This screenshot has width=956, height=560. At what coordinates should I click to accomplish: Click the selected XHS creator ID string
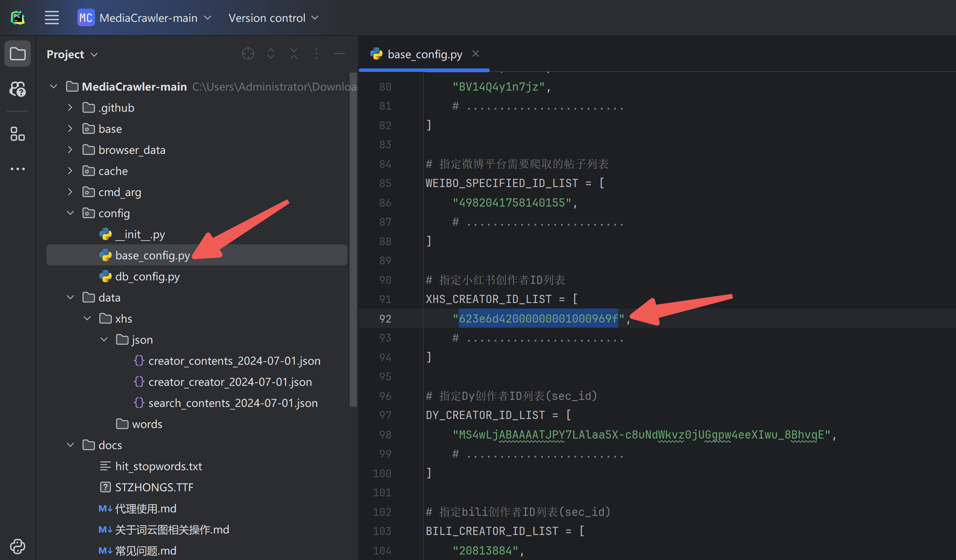(x=538, y=319)
